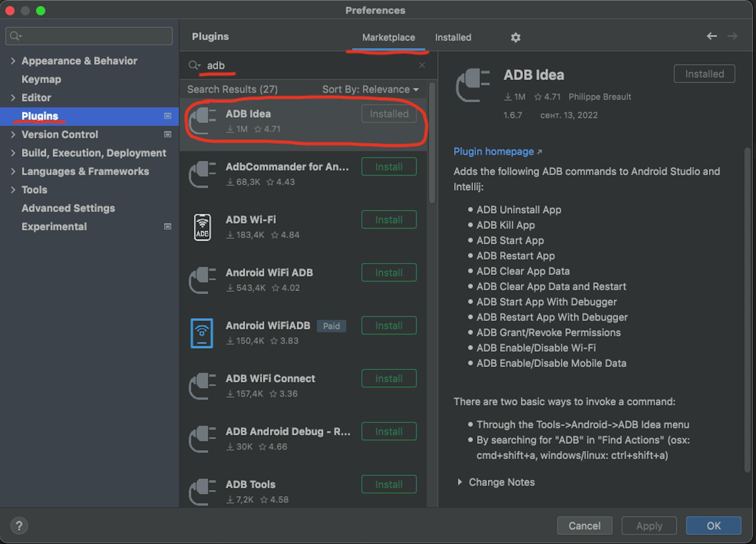Click the project-level marker icon beside Experimental
Screen dimensions: 756x544
pyautogui.click(x=168, y=226)
